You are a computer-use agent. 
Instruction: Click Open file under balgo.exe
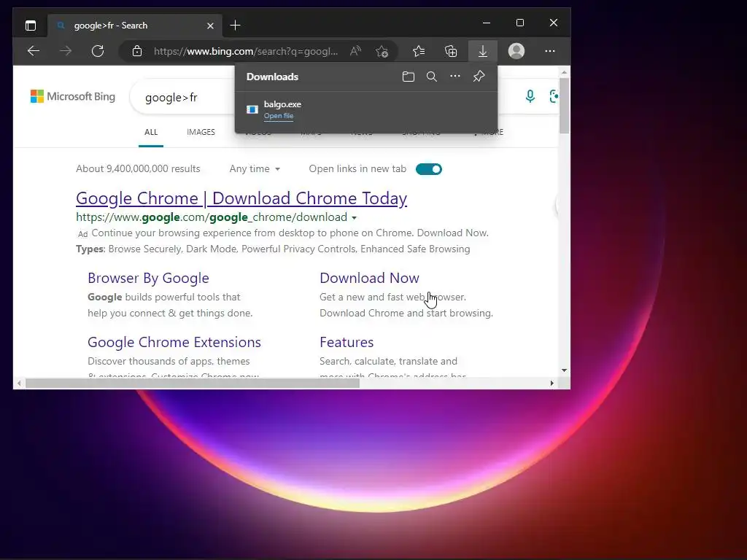pyautogui.click(x=279, y=116)
